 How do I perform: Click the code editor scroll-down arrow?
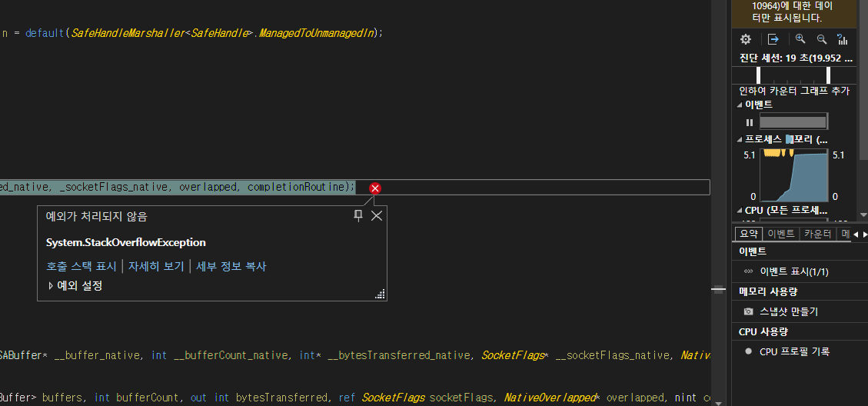tap(719, 402)
